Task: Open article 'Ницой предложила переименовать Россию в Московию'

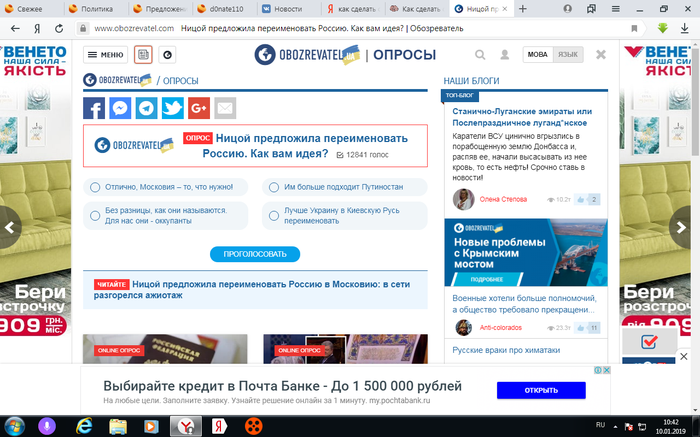Action: pyautogui.click(x=252, y=290)
